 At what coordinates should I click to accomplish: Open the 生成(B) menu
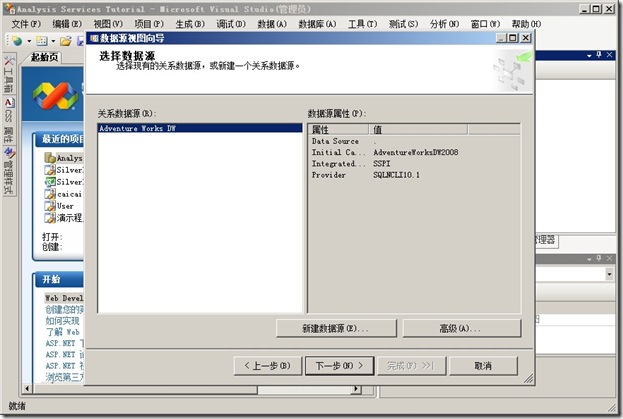(x=190, y=24)
